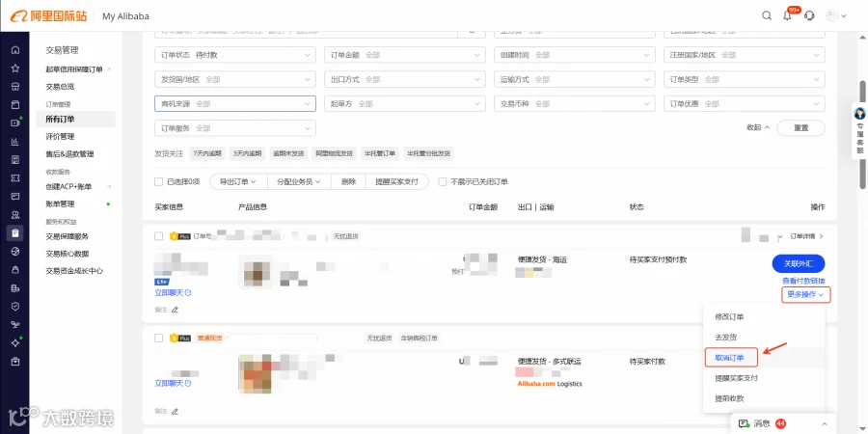868x434 pixels.
Task: Click the 7天内逾期 filter tag
Action: click(x=207, y=153)
